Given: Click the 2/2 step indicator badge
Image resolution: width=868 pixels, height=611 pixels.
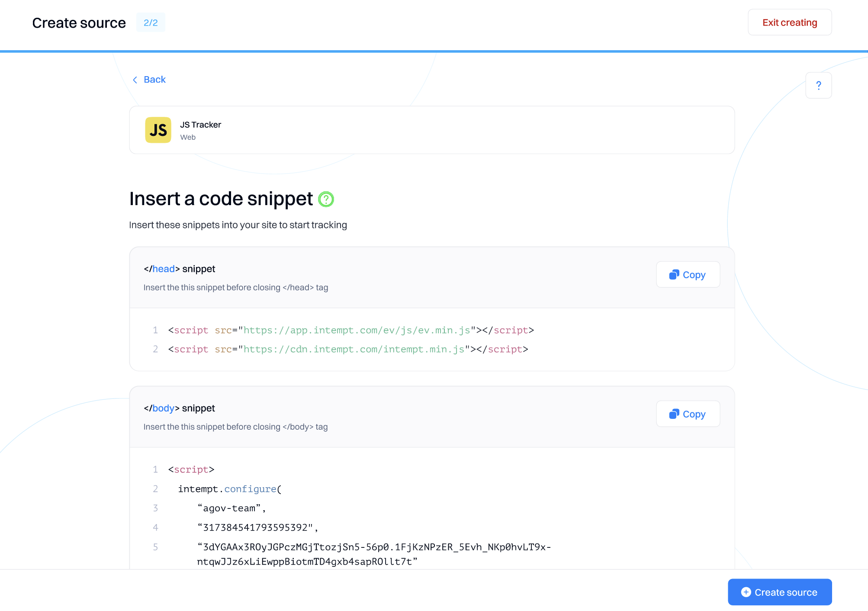Looking at the screenshot, I should click(x=151, y=23).
